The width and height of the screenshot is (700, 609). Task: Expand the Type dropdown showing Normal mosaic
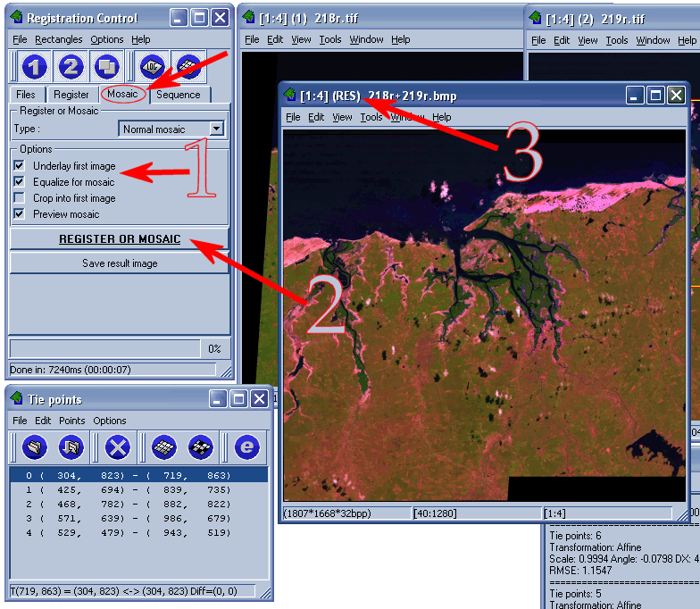pos(215,129)
